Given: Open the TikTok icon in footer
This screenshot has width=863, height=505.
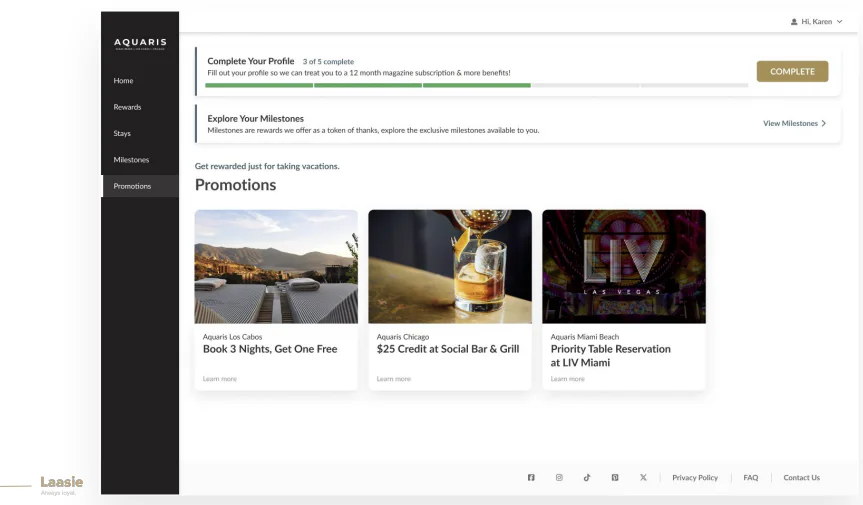Looking at the screenshot, I should click(x=587, y=477).
